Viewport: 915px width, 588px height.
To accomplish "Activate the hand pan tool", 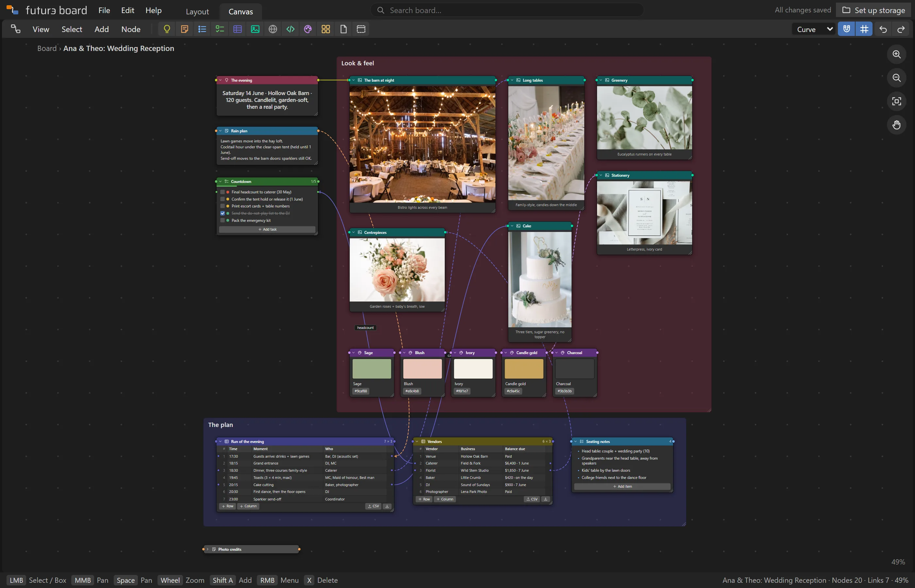I will click(896, 125).
